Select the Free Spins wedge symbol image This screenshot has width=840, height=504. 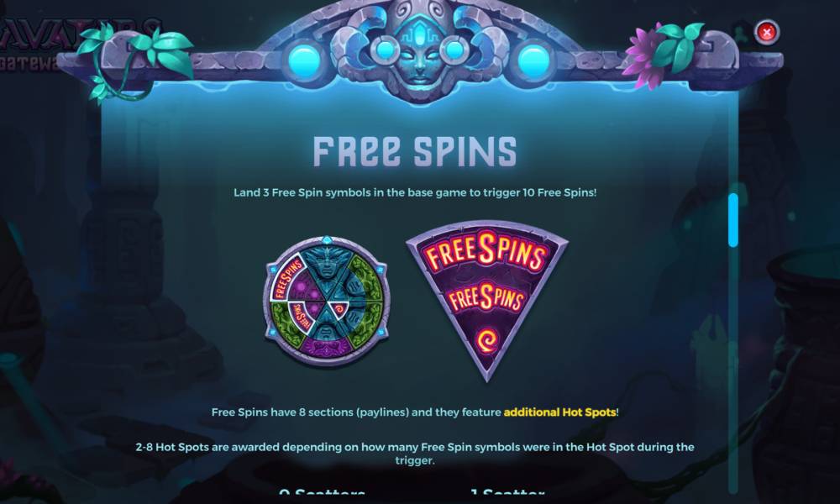487,301
